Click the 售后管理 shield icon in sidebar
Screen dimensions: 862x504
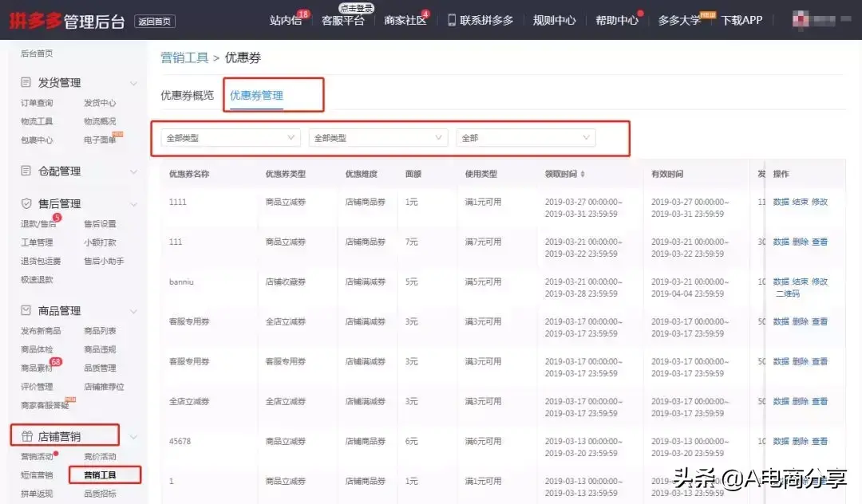26,203
